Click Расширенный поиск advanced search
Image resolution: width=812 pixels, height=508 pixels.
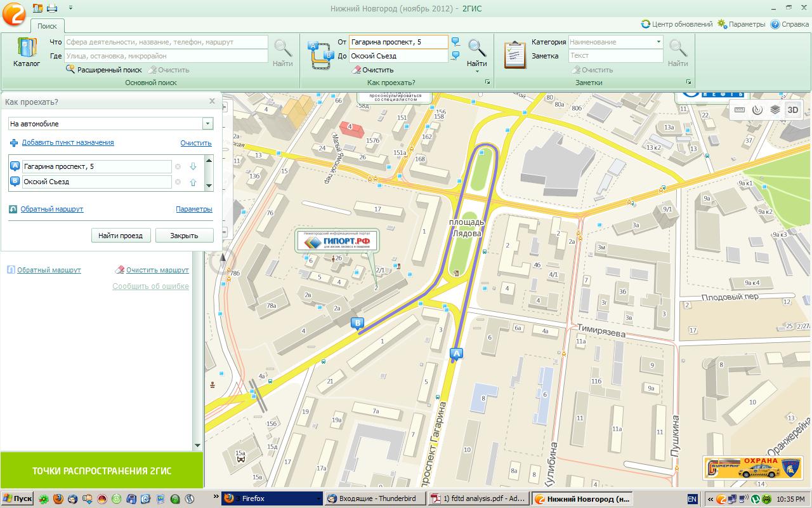tap(104, 70)
